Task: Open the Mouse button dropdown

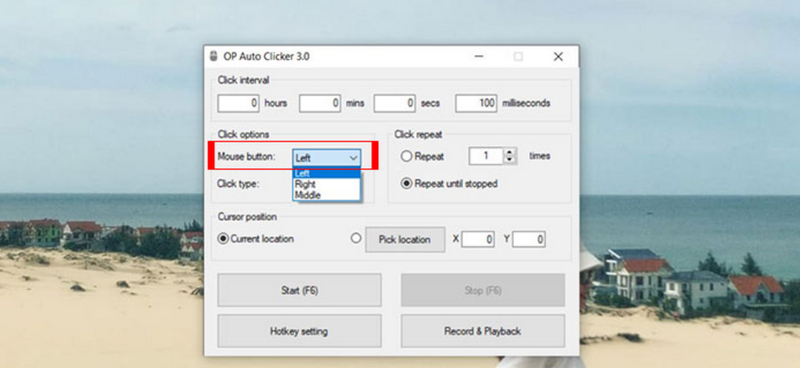Action: point(327,158)
